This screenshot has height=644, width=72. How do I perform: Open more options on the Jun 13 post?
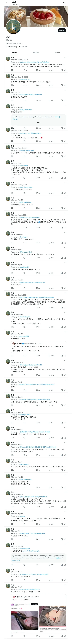point(65,232)
